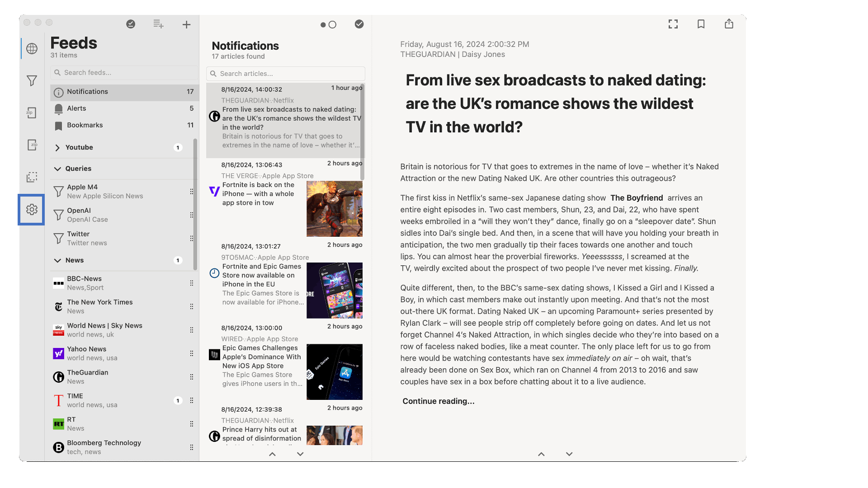Bookmark the current article
This screenshot has width=868, height=488.
(x=701, y=24)
